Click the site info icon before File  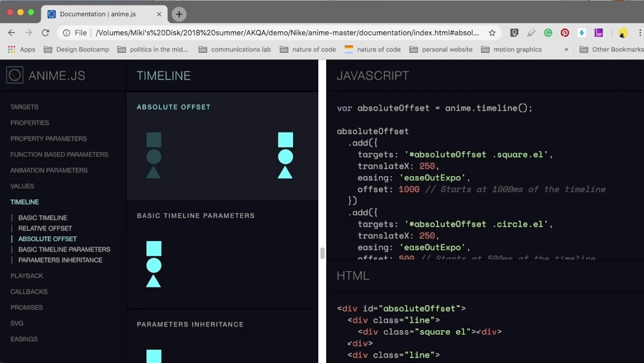66,33
